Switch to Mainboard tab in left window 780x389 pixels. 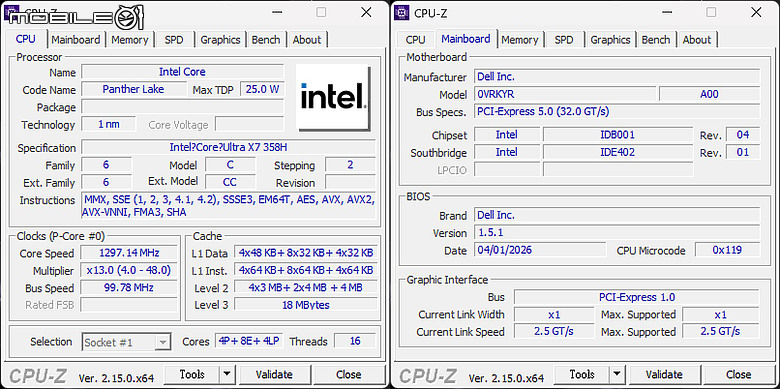pyautogui.click(x=76, y=40)
